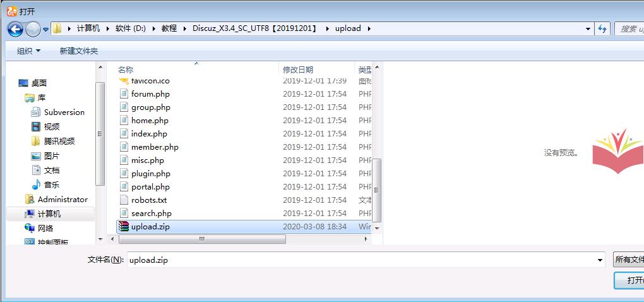Open Subversion library in sidebar
The height and width of the screenshot is (302, 644).
click(x=64, y=112)
